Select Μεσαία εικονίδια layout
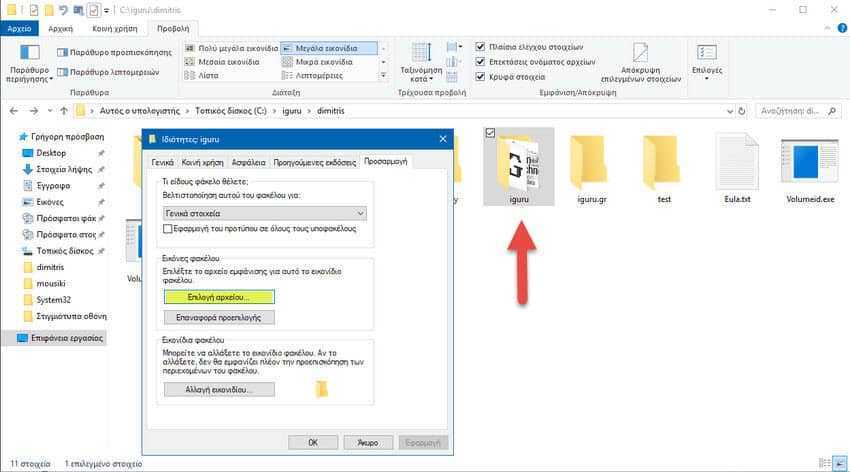Image resolution: width=850 pixels, height=472 pixels. click(x=222, y=62)
